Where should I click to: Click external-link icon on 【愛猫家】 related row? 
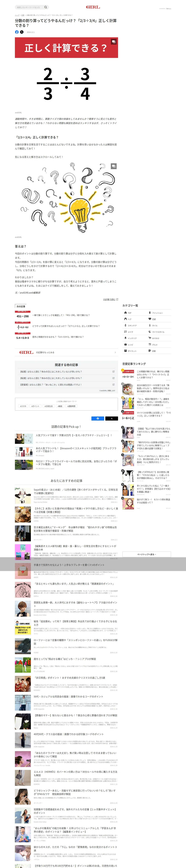point(113,385)
